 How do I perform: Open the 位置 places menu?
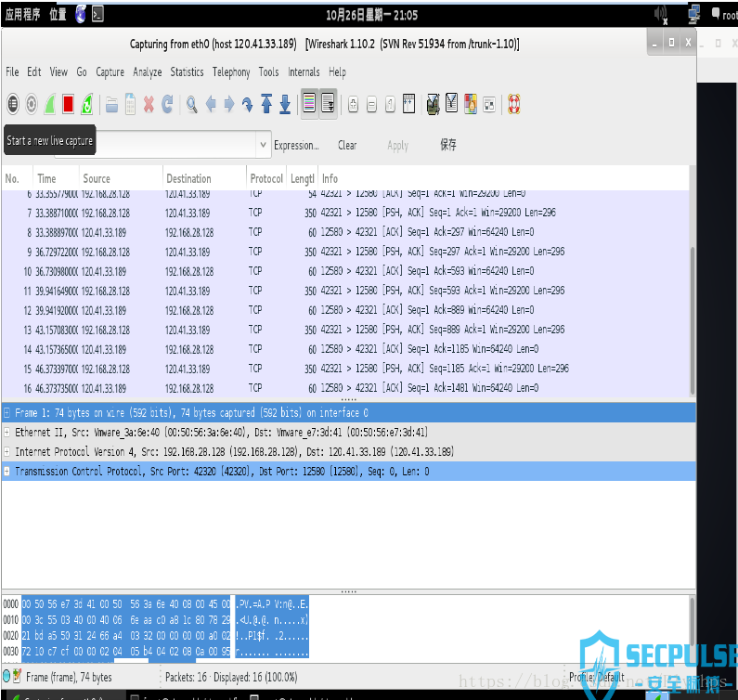click(x=58, y=15)
